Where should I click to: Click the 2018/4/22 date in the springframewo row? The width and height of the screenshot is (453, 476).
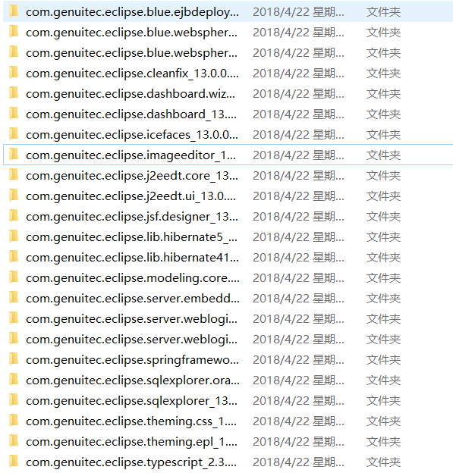[x=298, y=360]
